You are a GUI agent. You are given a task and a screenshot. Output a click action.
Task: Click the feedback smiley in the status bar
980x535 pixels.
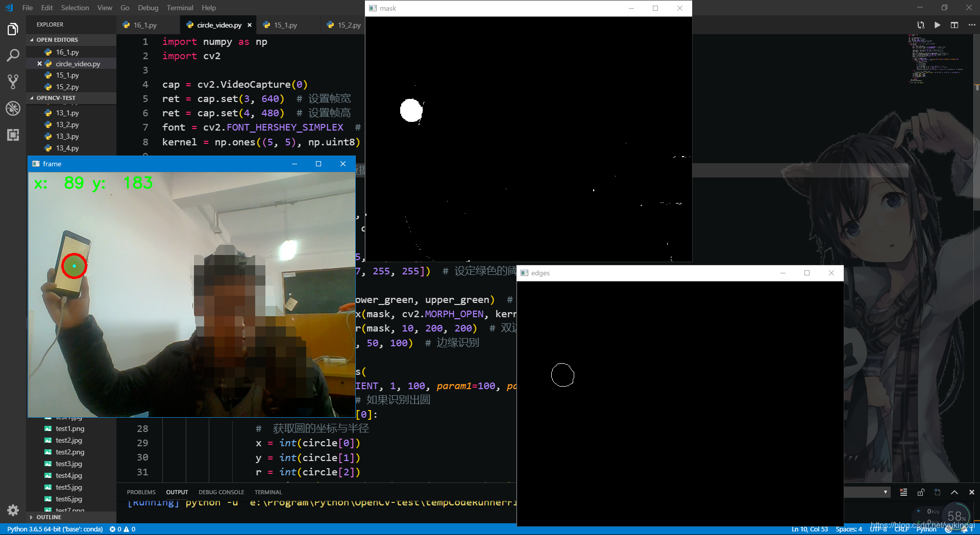pos(948,529)
